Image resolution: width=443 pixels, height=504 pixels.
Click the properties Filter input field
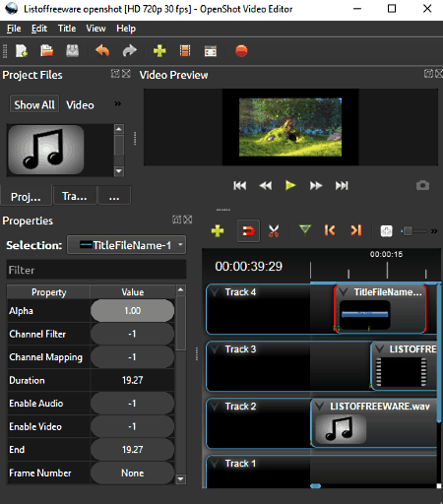pos(96,270)
